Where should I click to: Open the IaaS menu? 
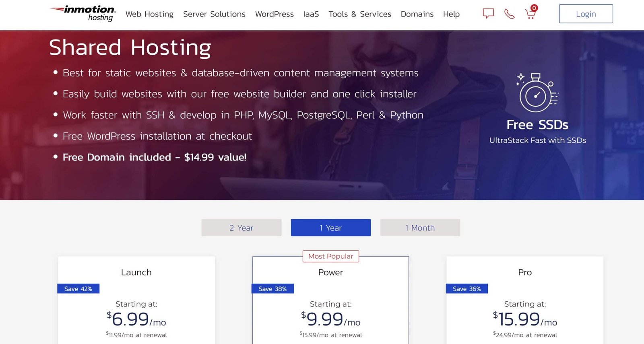pos(311,14)
